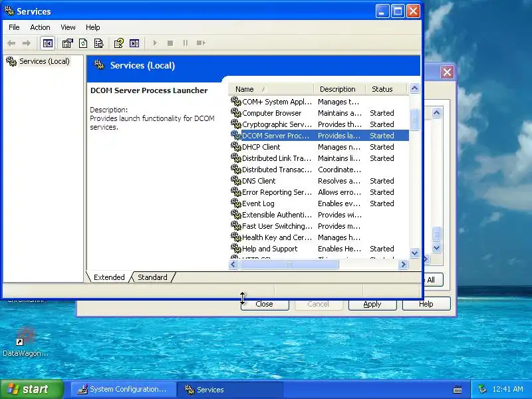This screenshot has height=399, width=532.
Task: Click the Restart Service icon
Action: [201, 43]
